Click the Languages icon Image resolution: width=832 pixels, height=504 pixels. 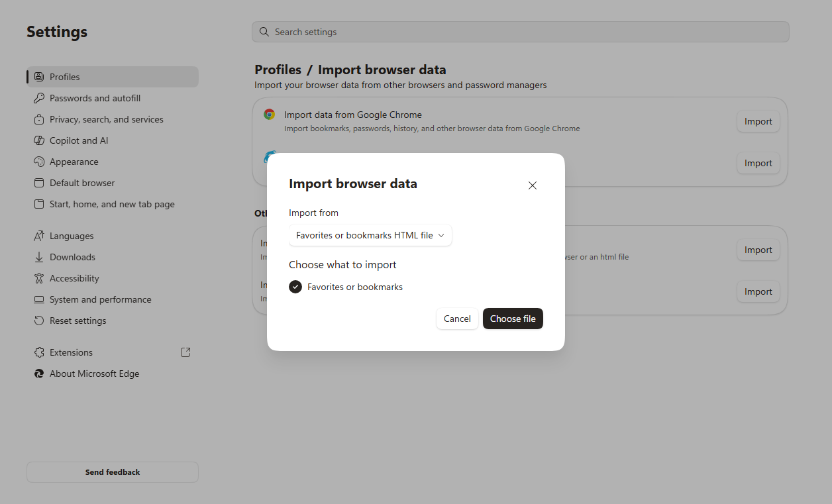[x=38, y=236]
